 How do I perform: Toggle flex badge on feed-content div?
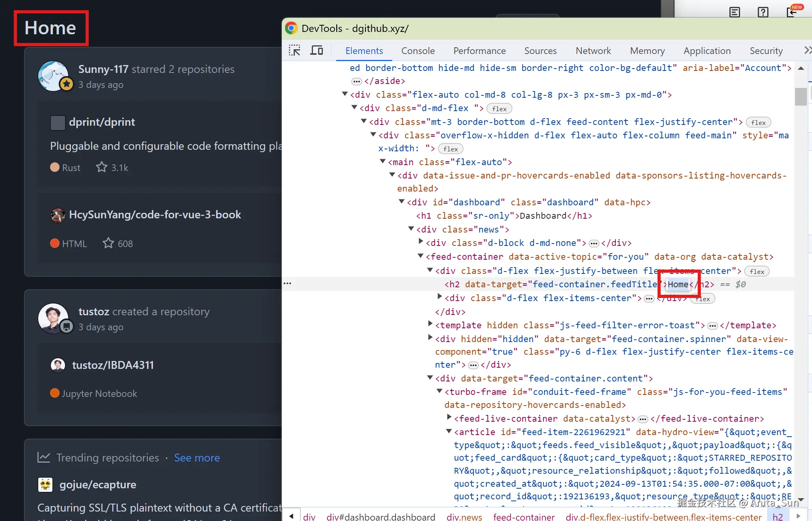[x=758, y=123]
